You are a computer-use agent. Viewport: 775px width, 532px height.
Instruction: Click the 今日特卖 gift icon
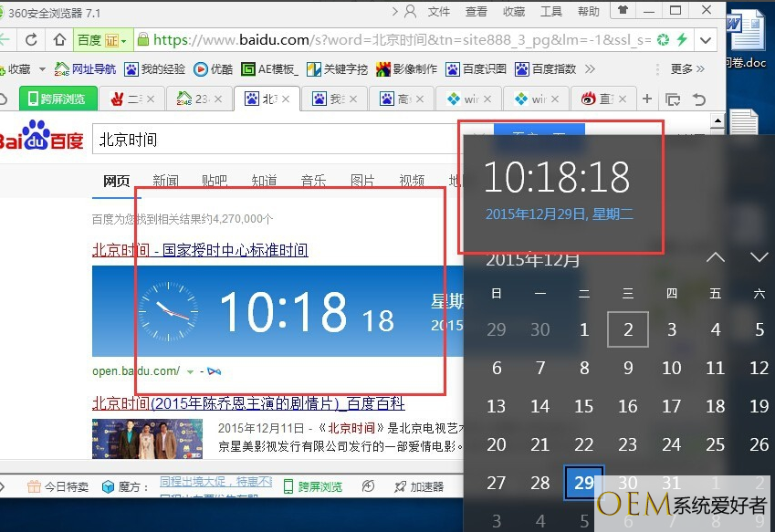pyautogui.click(x=32, y=486)
